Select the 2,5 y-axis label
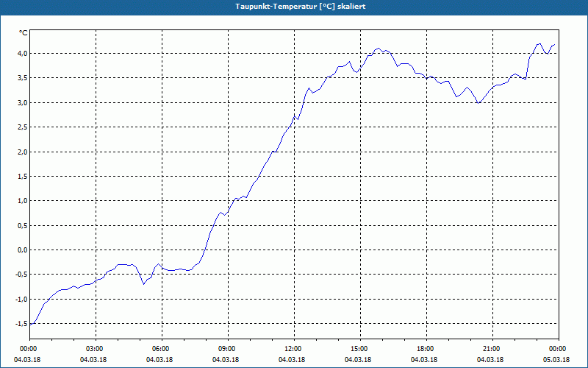 point(23,127)
